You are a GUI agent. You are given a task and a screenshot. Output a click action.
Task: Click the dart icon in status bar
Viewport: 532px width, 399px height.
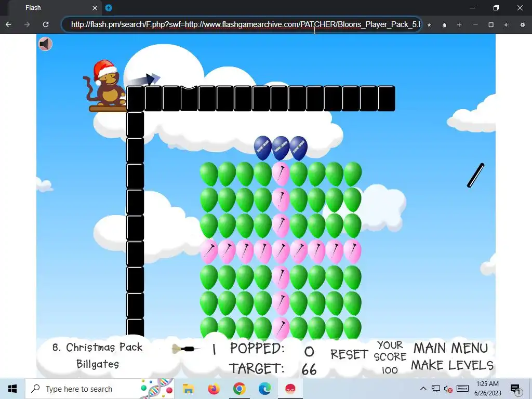click(x=187, y=349)
